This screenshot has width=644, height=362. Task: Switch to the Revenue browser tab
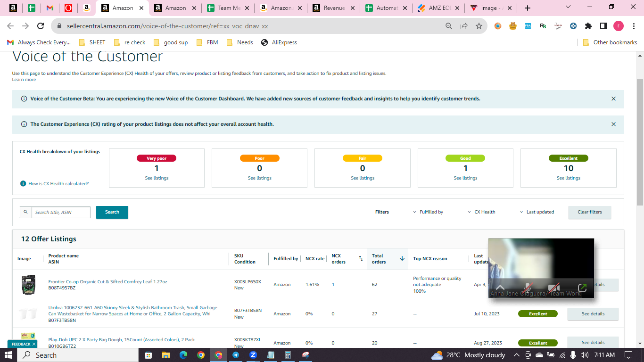(334, 8)
